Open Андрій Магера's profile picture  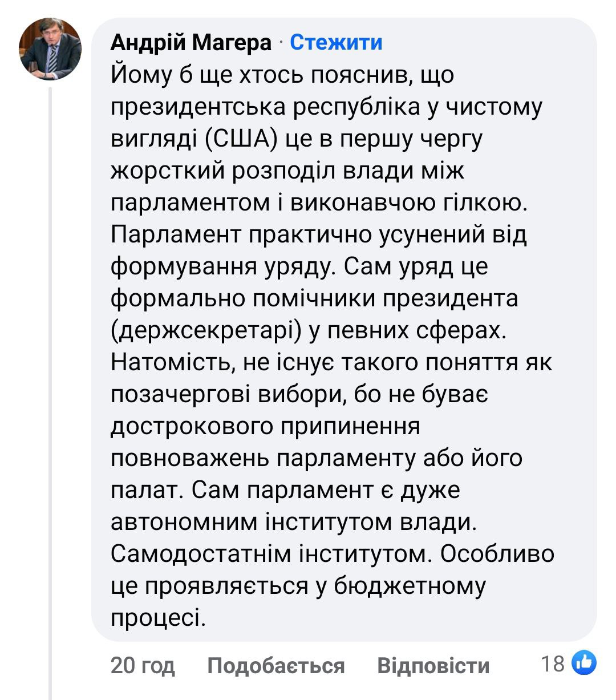[50, 49]
